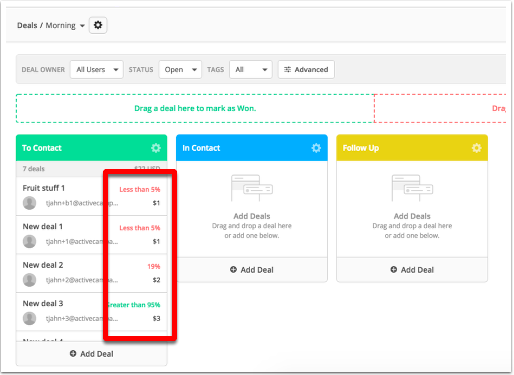The width and height of the screenshot is (514, 375).
Task: Click Less than 5% on Fruit stuff 1
Action: 140,189
